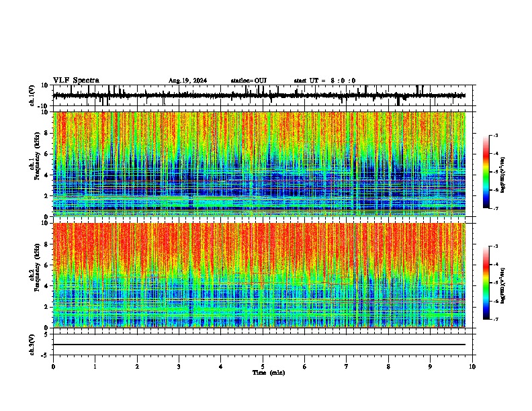Click the ch.3 axis "5" volt tick label
Screen dimensions: 532x411
[x=46, y=334]
